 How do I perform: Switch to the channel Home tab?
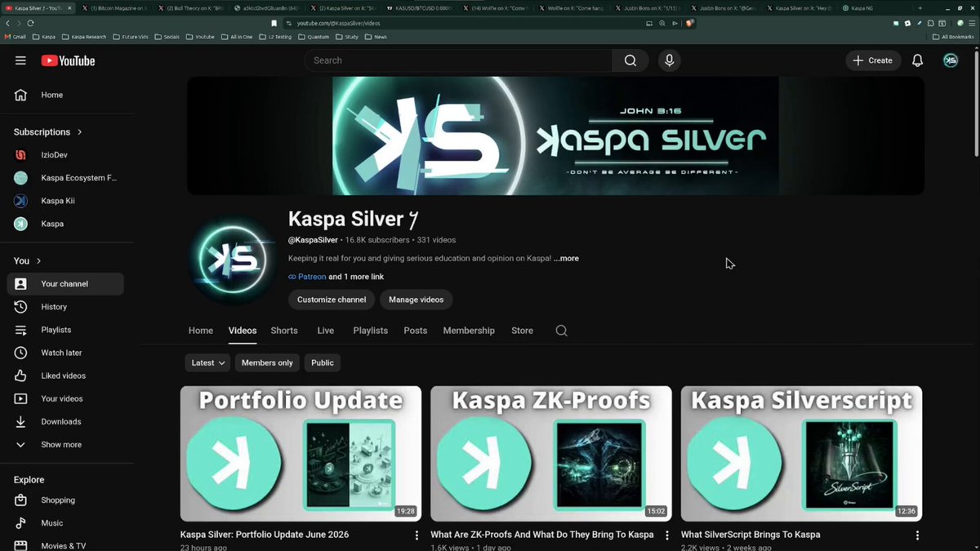(201, 331)
